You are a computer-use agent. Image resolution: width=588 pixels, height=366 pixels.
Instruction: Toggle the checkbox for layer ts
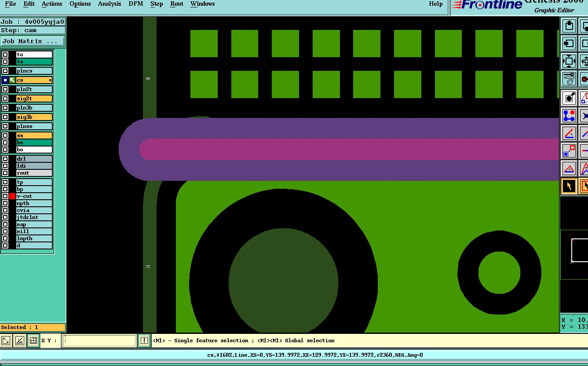point(5,62)
